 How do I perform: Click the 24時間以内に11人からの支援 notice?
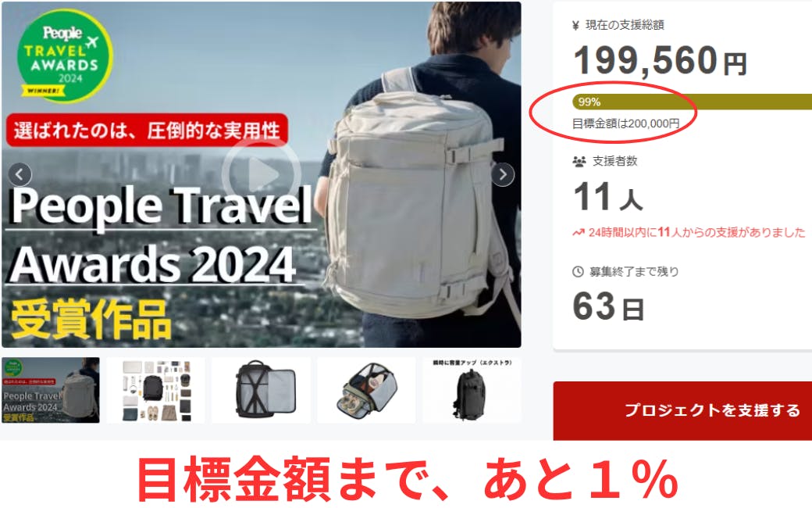coord(689,233)
